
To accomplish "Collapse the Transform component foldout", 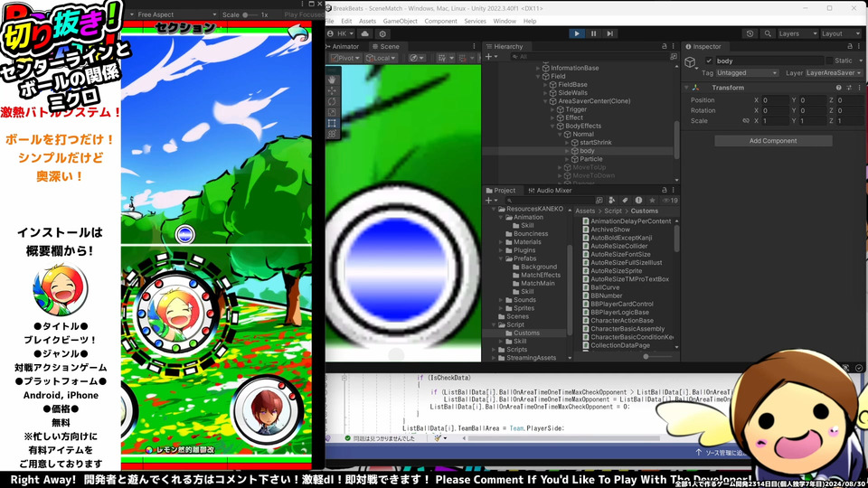I will tap(686, 88).
